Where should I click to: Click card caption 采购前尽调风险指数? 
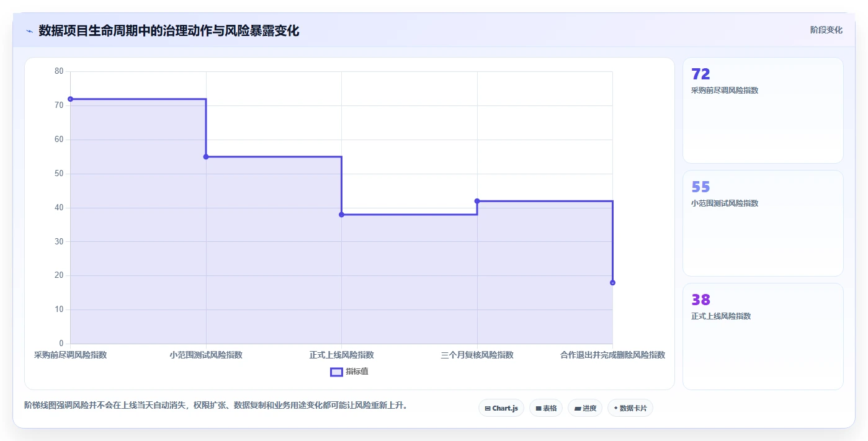725,91
